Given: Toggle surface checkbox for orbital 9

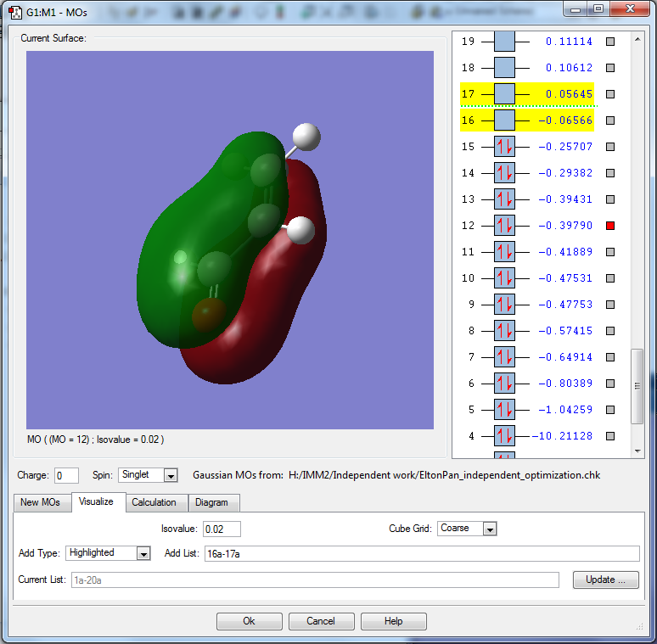Looking at the screenshot, I should (610, 305).
